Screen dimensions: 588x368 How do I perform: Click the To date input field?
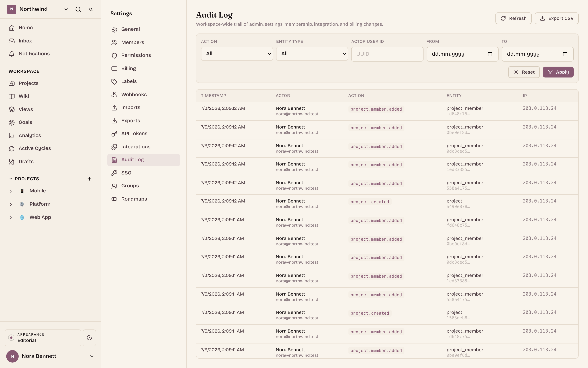pyautogui.click(x=537, y=54)
